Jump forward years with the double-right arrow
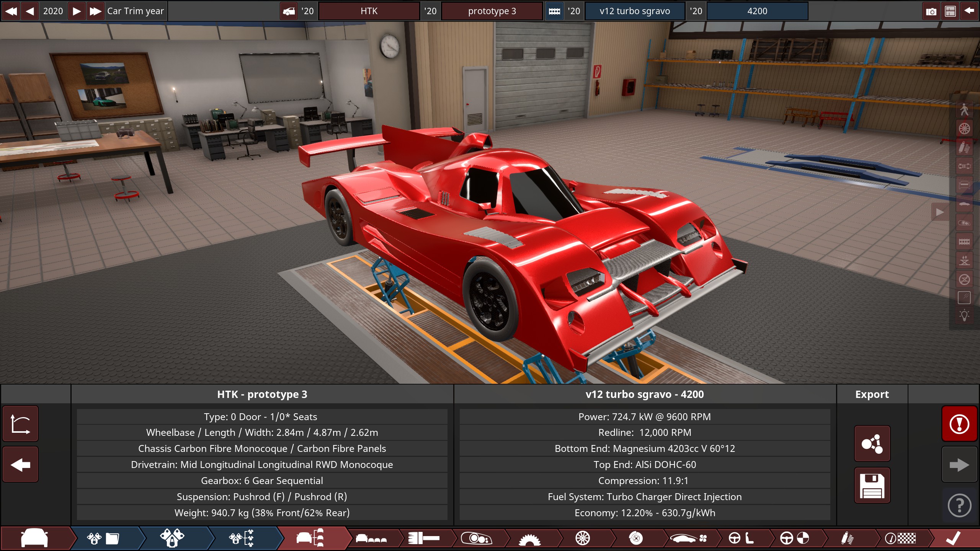Image resolution: width=980 pixels, height=551 pixels. point(95,11)
